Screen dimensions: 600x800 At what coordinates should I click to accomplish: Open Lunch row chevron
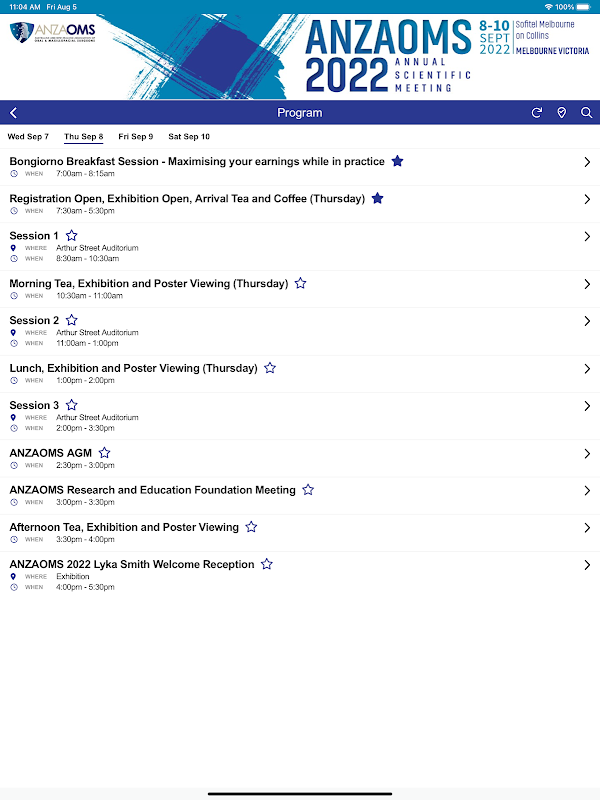click(x=587, y=369)
